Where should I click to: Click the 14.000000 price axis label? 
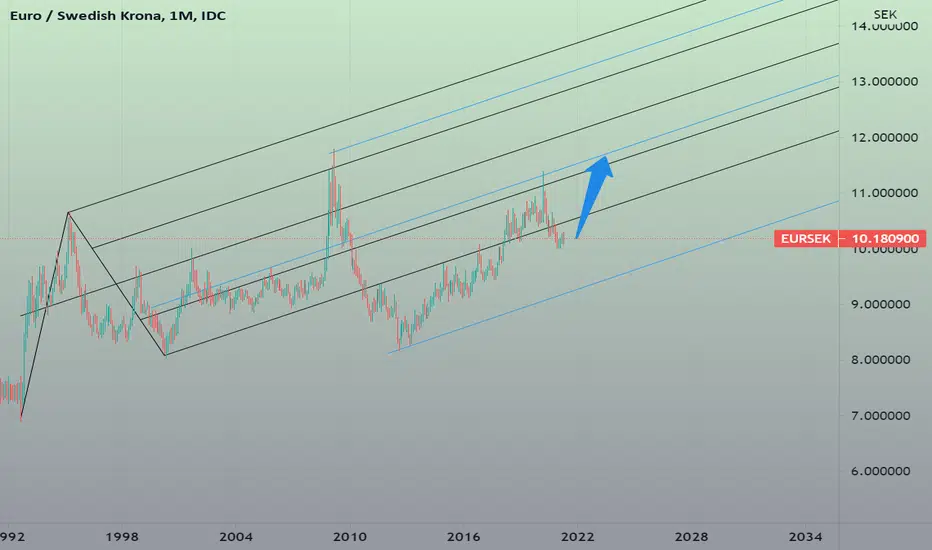pos(884,27)
